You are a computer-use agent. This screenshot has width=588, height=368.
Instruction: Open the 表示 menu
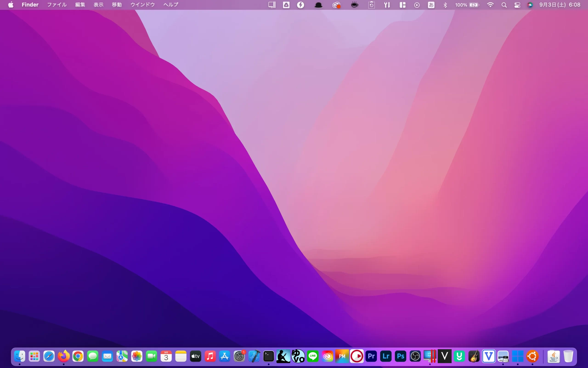[99, 5]
